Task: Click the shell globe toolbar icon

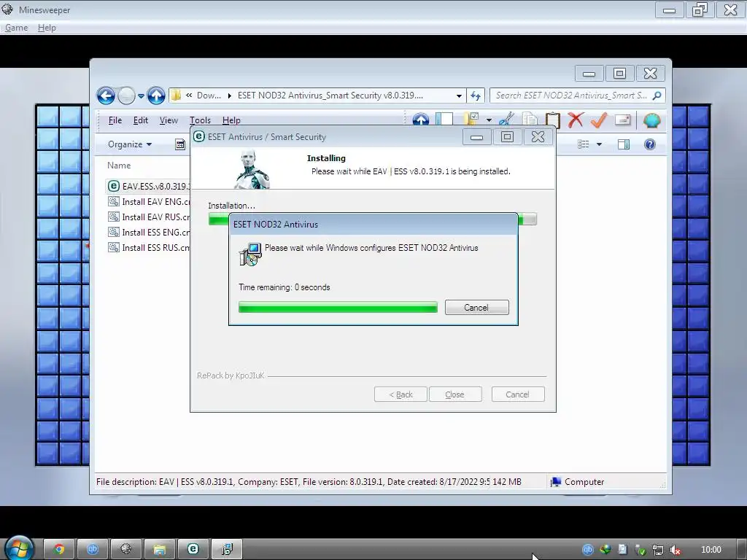Action: [x=651, y=120]
